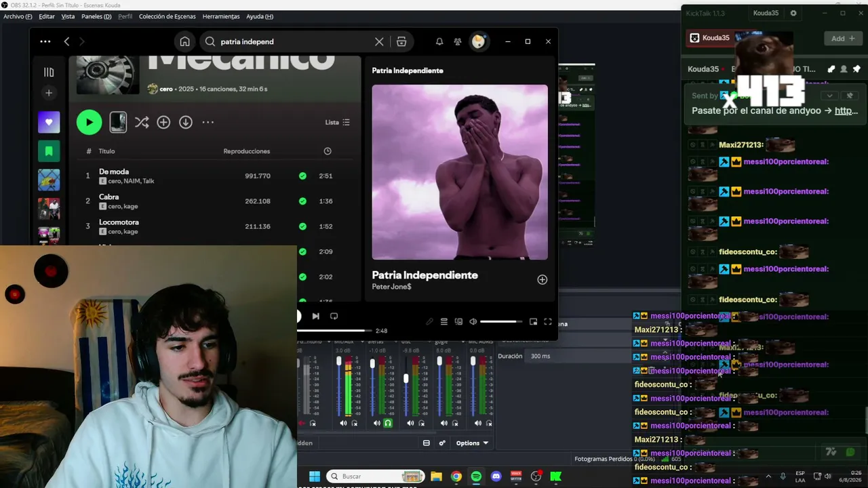The width and height of the screenshot is (868, 488).
Task: Open KickTalk settings gear
Action: point(793,13)
